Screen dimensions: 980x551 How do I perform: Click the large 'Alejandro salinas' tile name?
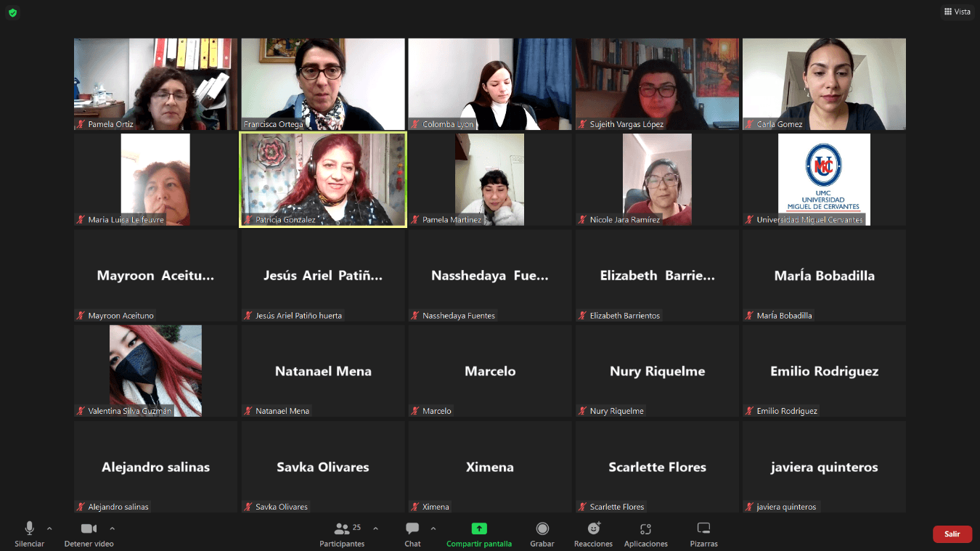155,467
